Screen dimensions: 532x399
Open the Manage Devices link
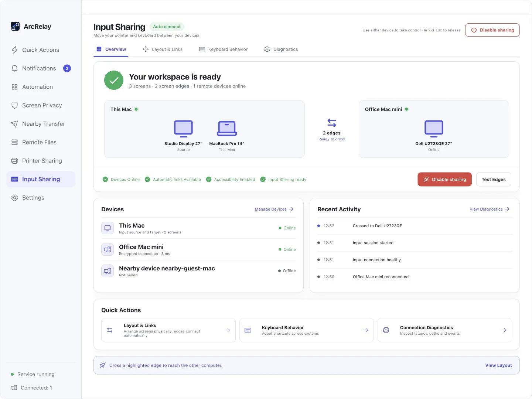click(x=274, y=209)
